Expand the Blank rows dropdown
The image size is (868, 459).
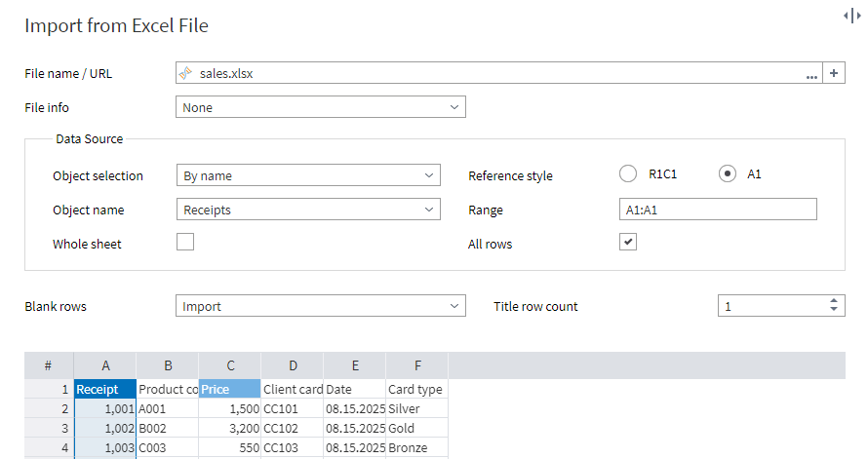pos(321,306)
